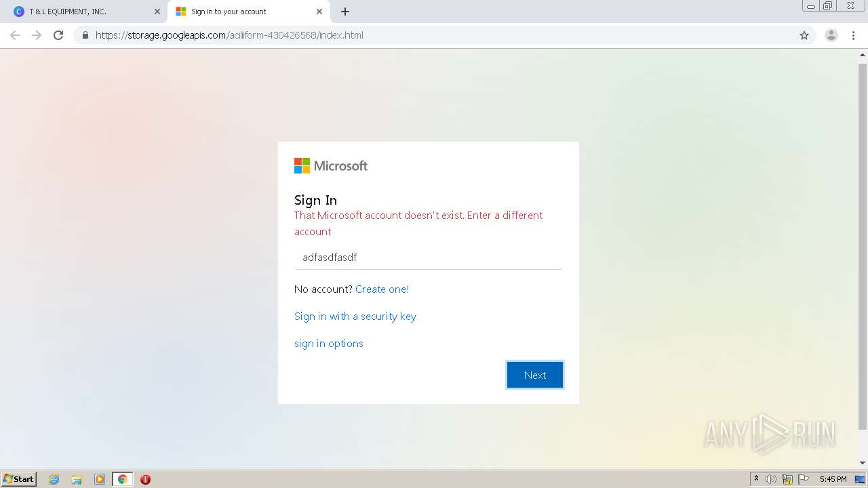Click the padlock site security icon
This screenshot has height=488, width=868.
(x=85, y=35)
